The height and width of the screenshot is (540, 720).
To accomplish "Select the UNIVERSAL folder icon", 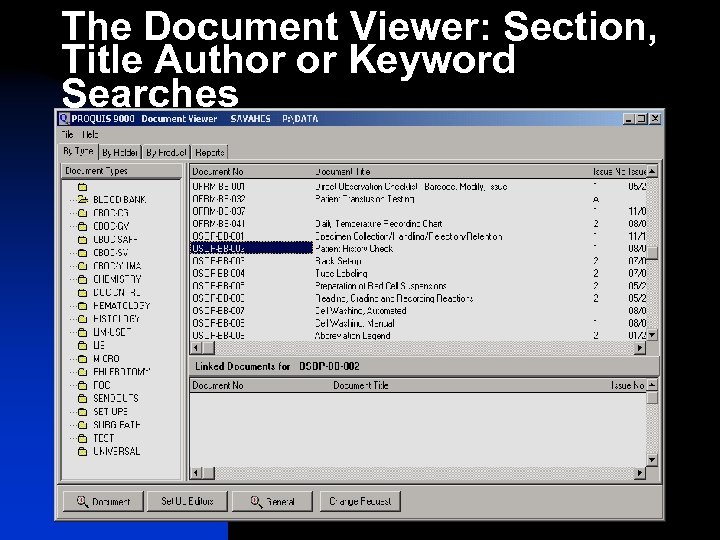I will coord(82,451).
